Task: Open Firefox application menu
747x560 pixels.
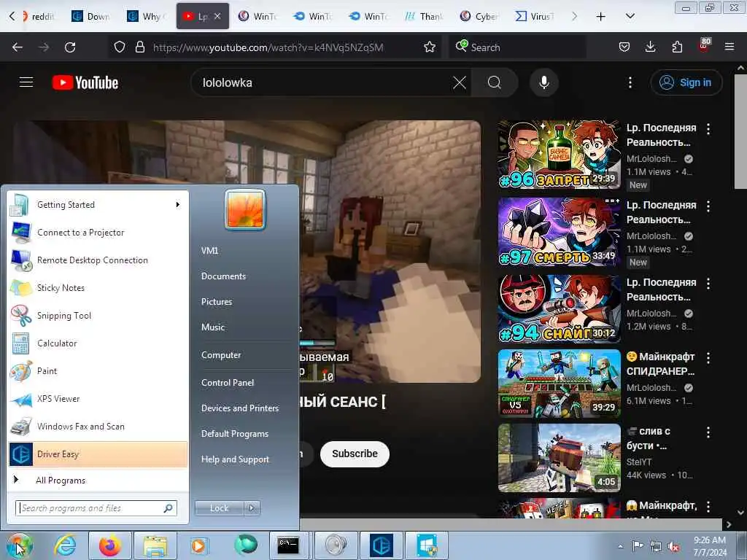Action: (729, 47)
